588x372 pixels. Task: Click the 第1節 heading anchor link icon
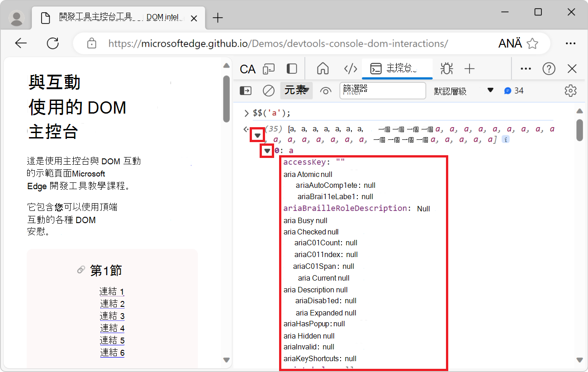(81, 270)
